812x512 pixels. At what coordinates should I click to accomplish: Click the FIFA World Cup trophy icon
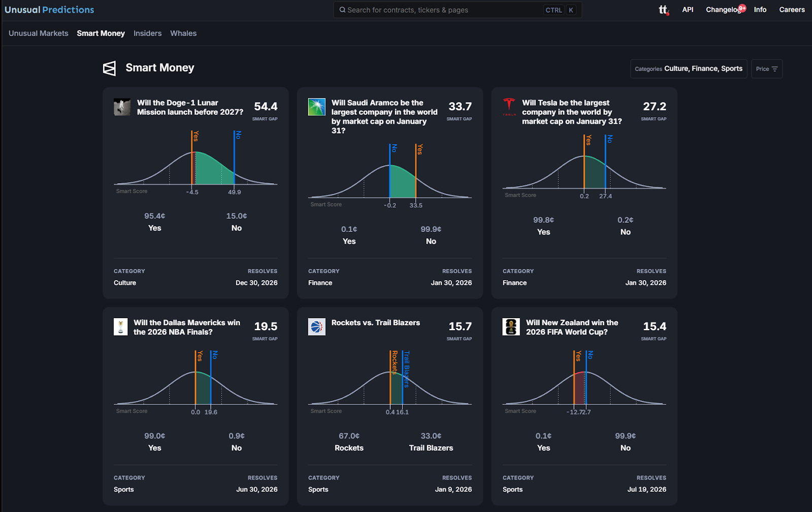[x=511, y=327]
